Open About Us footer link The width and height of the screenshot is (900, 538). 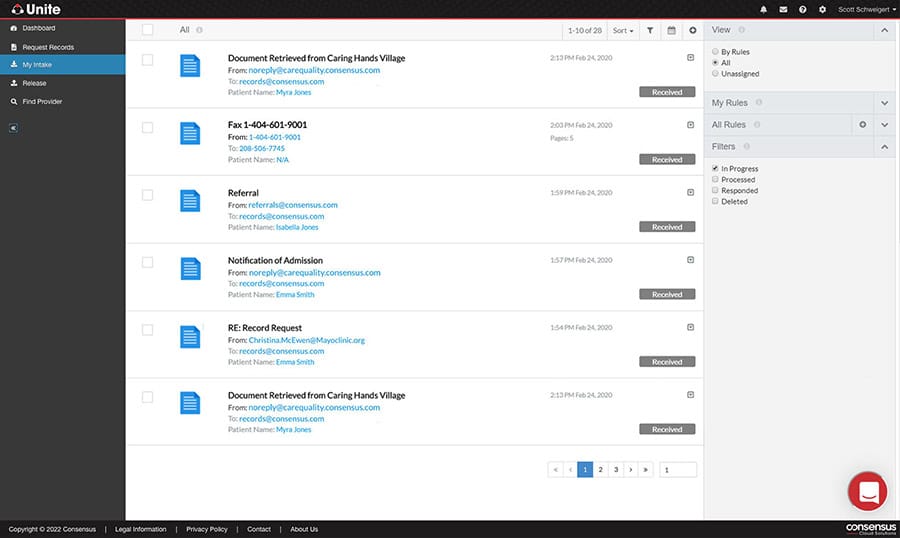pyautogui.click(x=304, y=529)
